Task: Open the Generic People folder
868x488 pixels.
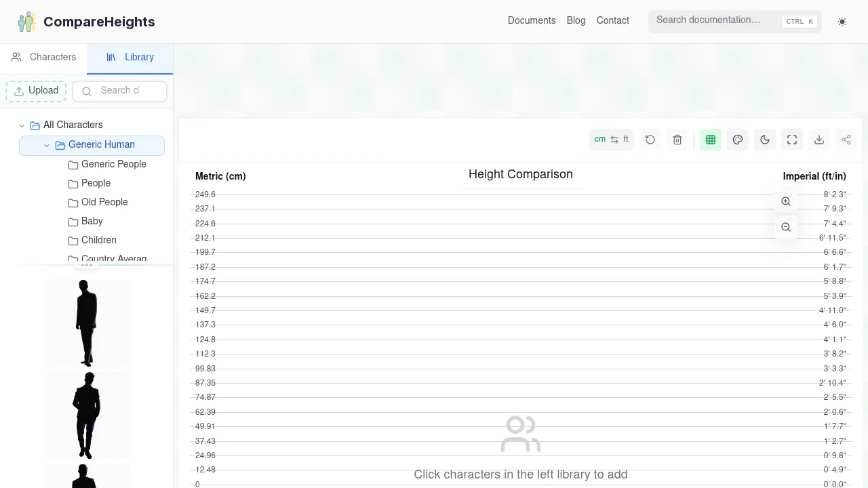Action: point(107,164)
